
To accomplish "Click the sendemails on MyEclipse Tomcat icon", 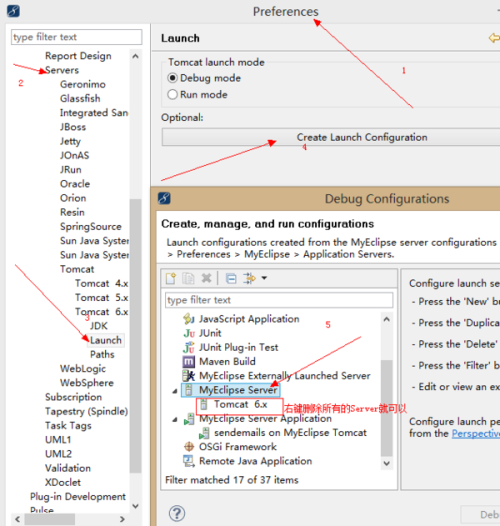I will pos(204,433).
